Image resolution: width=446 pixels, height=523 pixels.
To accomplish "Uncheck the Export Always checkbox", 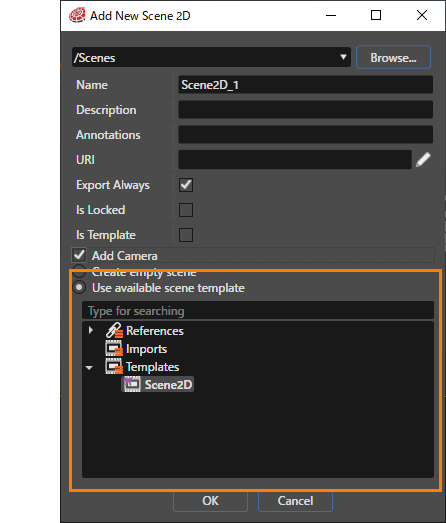I will [186, 185].
